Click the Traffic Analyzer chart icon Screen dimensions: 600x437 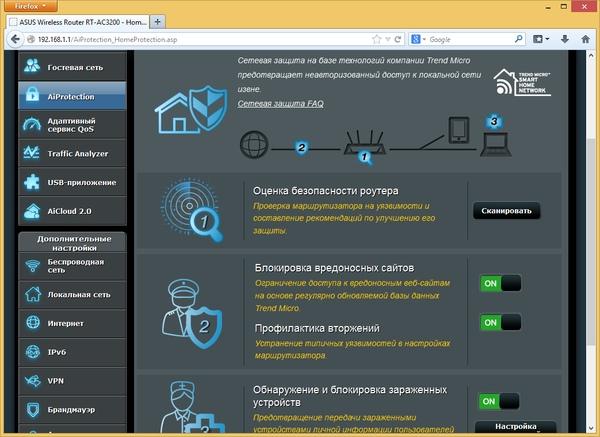click(32, 153)
